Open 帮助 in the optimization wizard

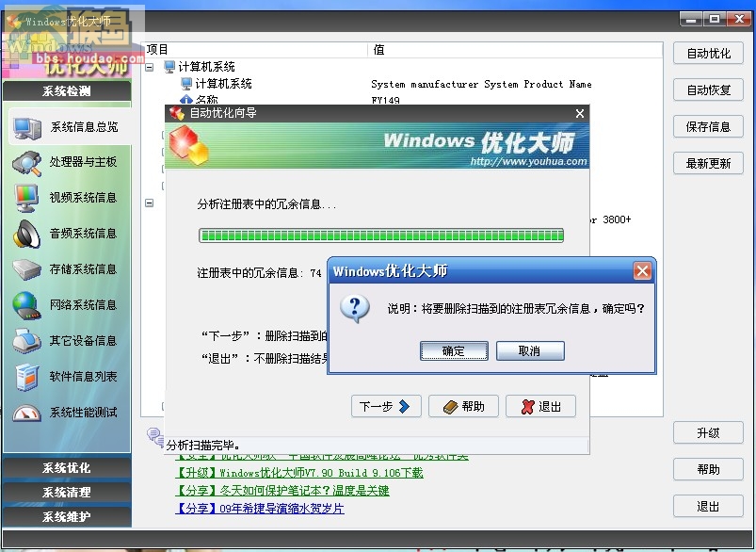463,406
